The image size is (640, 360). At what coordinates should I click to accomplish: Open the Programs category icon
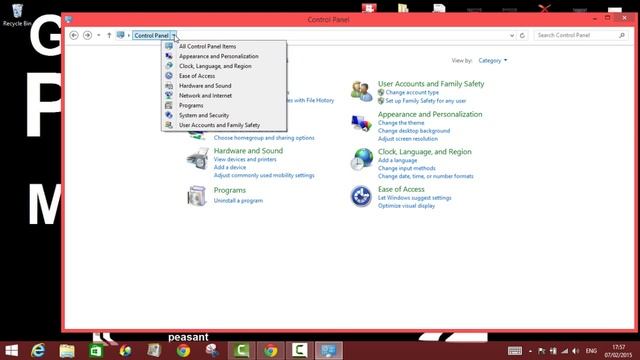pos(197,196)
